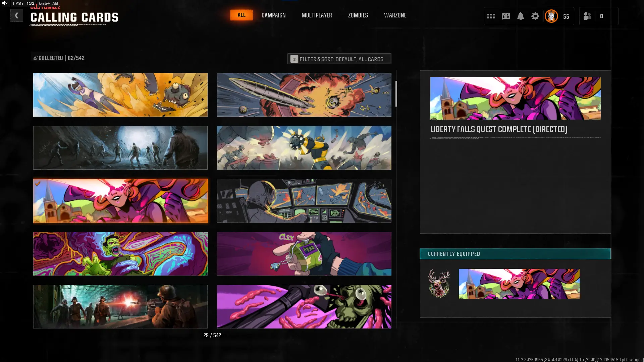Click the skull player profile icon
The height and width of the screenshot is (362, 644).
551,16
